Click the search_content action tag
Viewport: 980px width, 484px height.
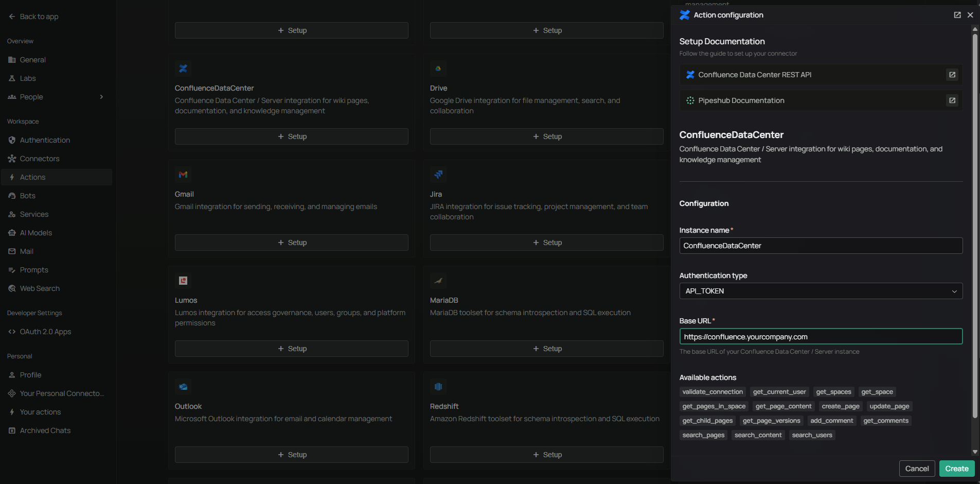tap(758, 435)
